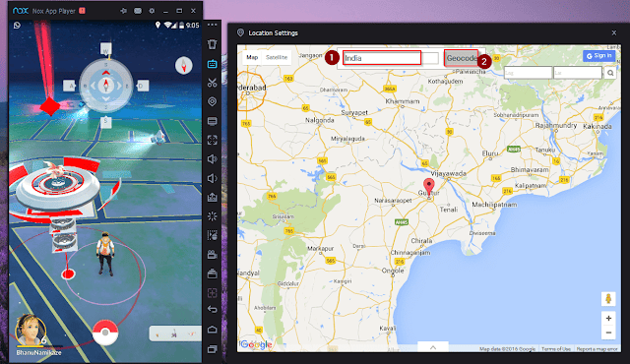Switch to the Satellite view tab
Image resolution: width=630 pixels, height=364 pixels.
click(277, 57)
